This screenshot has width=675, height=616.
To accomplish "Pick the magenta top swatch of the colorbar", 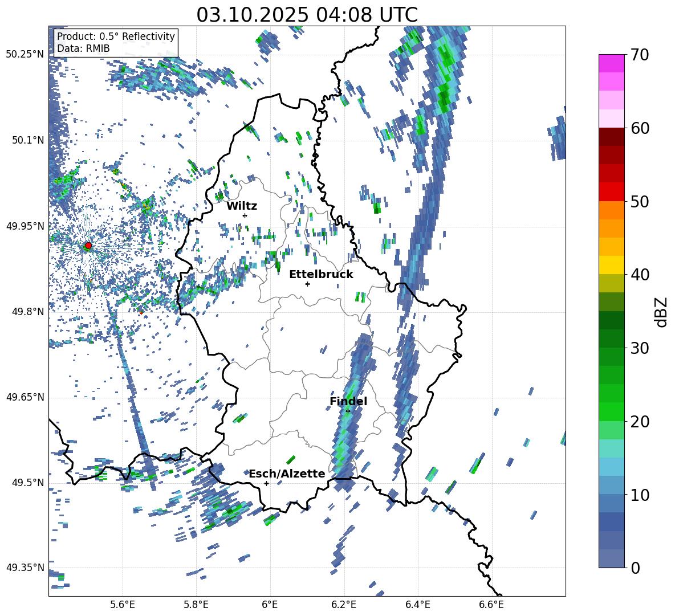I will tap(611, 63).
